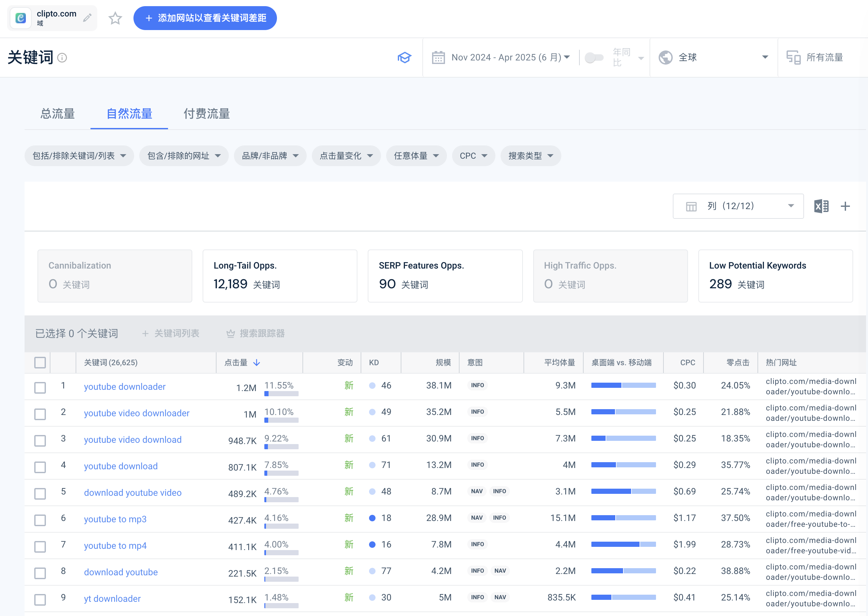Open 包括/排除关键词/列表 filter dropdown
The height and width of the screenshot is (616, 868).
[79, 156]
